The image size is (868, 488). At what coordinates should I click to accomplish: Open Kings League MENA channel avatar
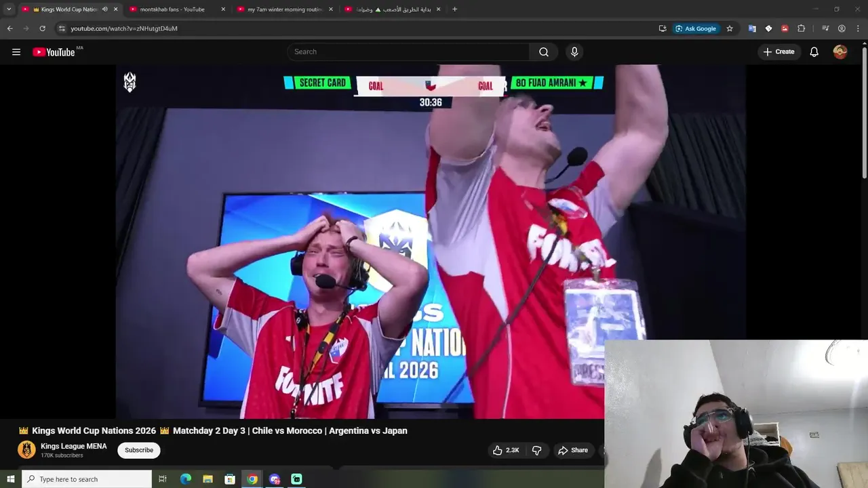(26, 450)
